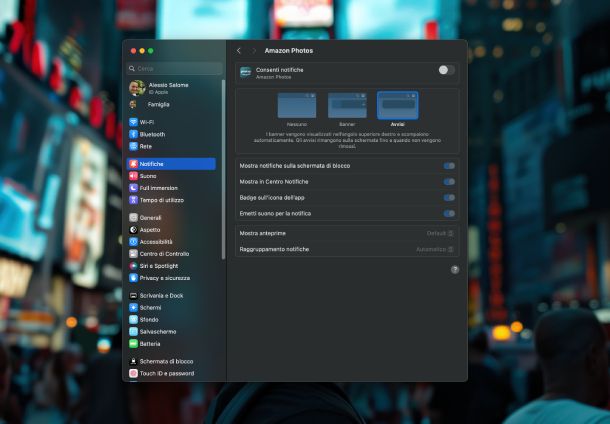Click the Sfondo wallpaper icon

coord(133,319)
